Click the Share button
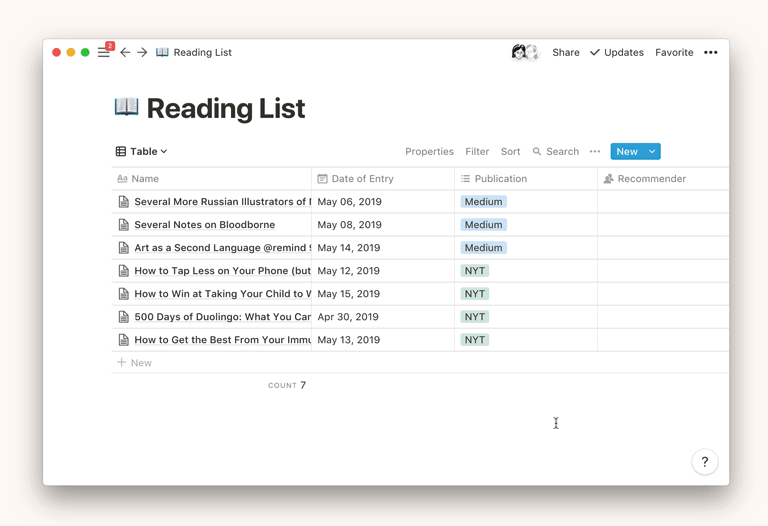The height and width of the screenshot is (526, 768). click(x=565, y=53)
